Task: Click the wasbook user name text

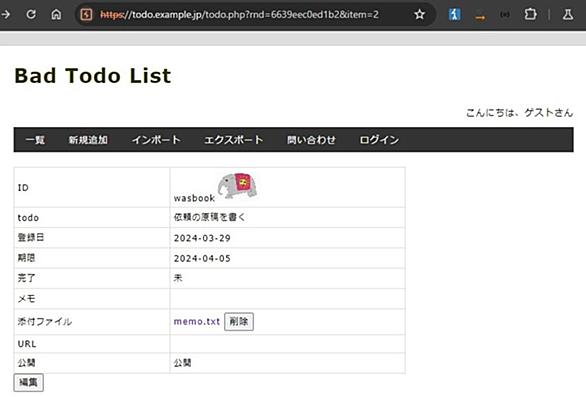Action: click(194, 198)
